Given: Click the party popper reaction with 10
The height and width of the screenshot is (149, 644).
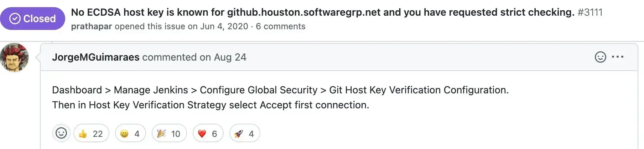Looking at the screenshot, I should point(169,134).
